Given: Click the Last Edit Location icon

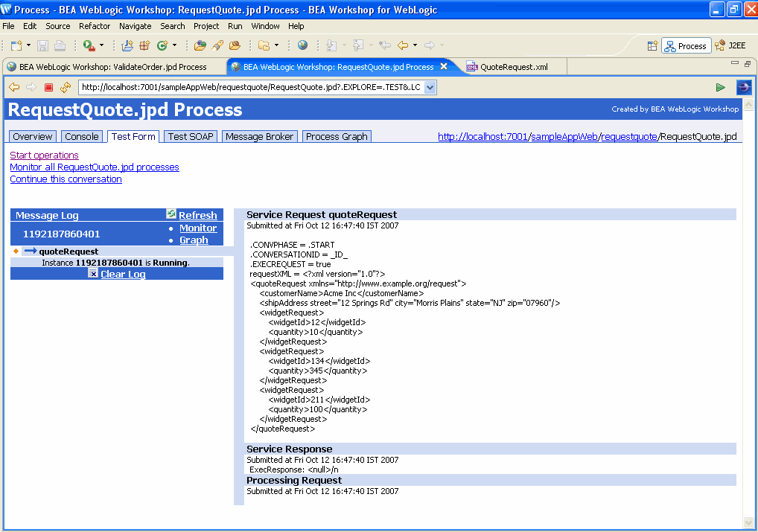Looking at the screenshot, I should (385, 45).
